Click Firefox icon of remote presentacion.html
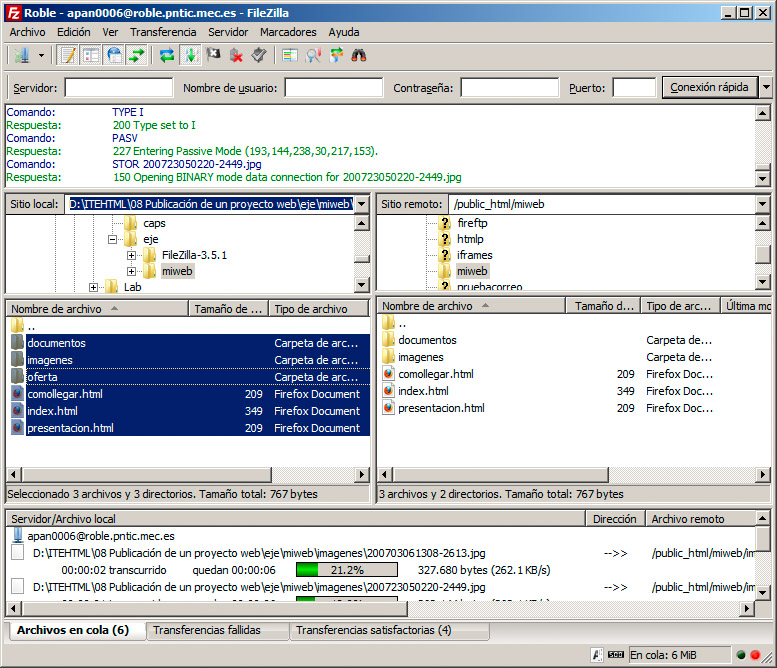 coord(388,408)
